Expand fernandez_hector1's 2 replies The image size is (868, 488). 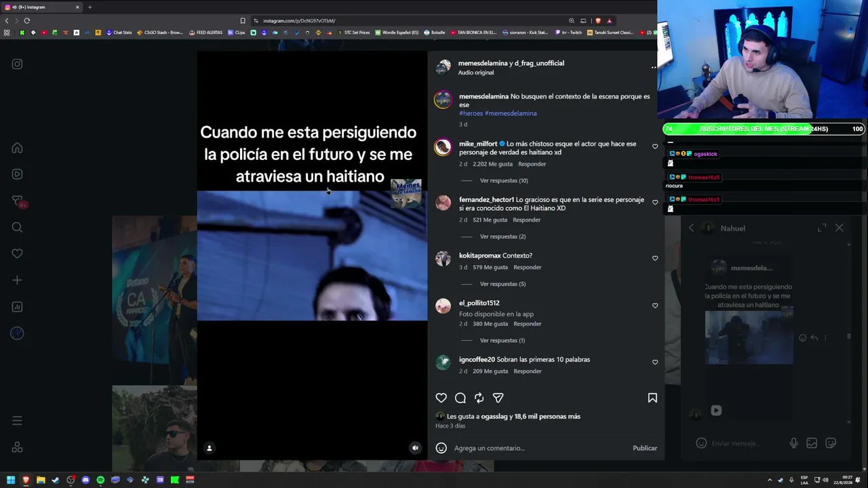(503, 237)
